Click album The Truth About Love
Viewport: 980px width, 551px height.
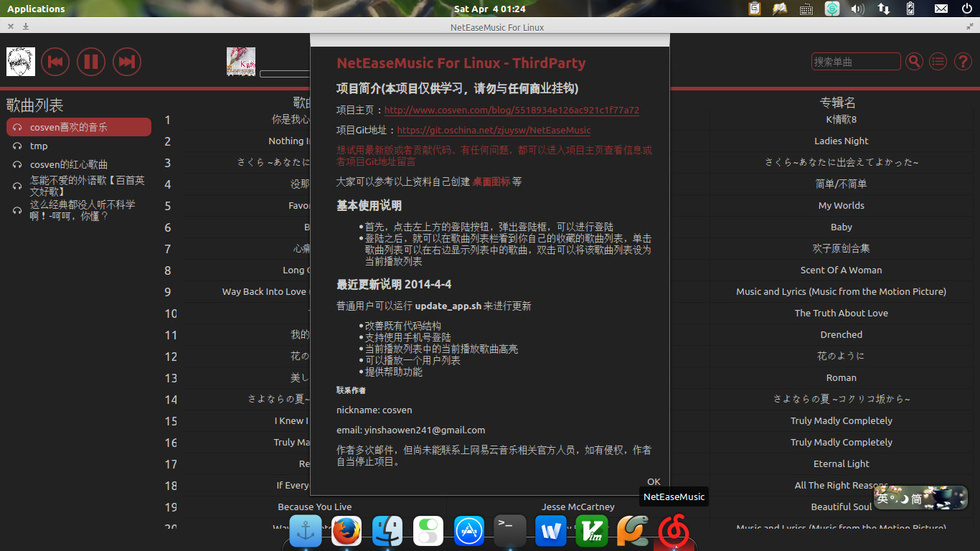tap(841, 313)
